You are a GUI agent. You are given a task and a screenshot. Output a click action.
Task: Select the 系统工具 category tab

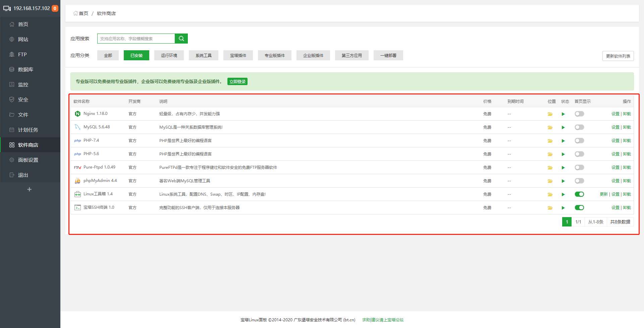tap(204, 55)
